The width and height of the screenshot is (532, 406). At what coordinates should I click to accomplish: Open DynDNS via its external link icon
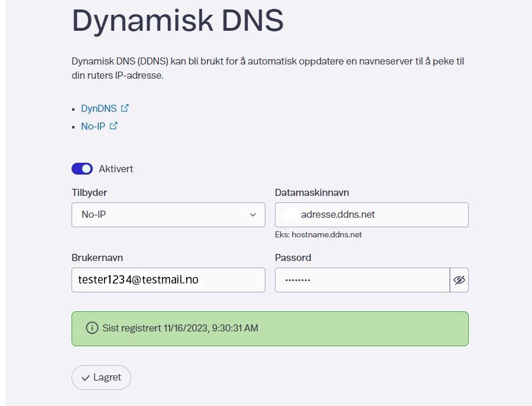pos(124,108)
